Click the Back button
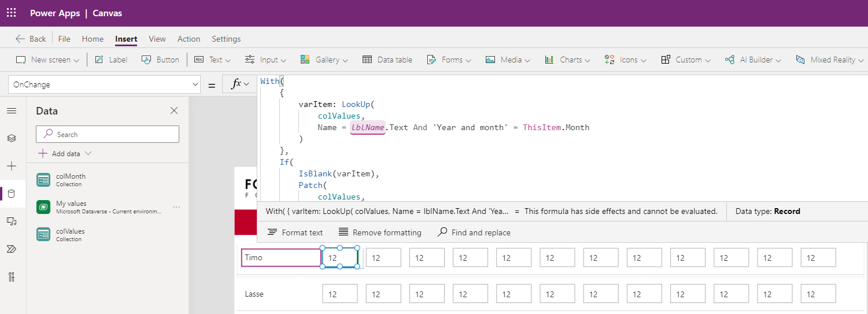 coord(31,39)
